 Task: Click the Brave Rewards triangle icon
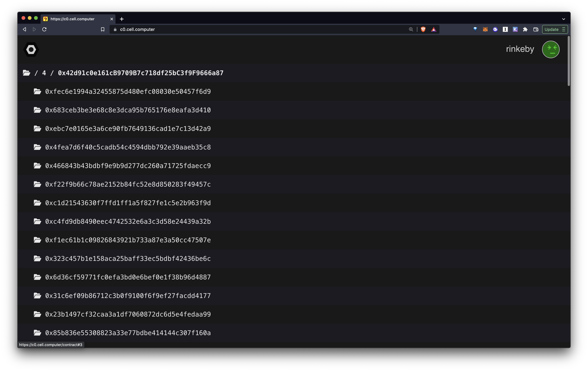click(x=433, y=29)
